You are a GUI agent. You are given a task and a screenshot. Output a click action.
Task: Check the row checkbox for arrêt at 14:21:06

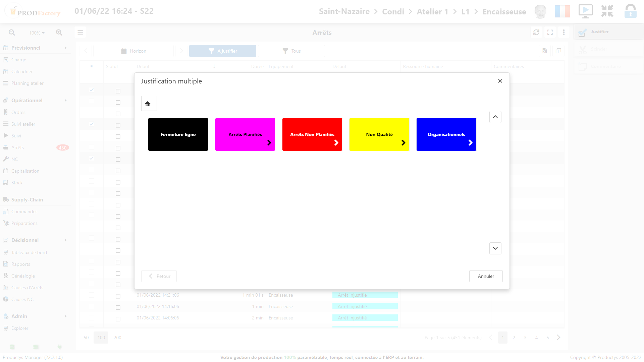pos(118,296)
